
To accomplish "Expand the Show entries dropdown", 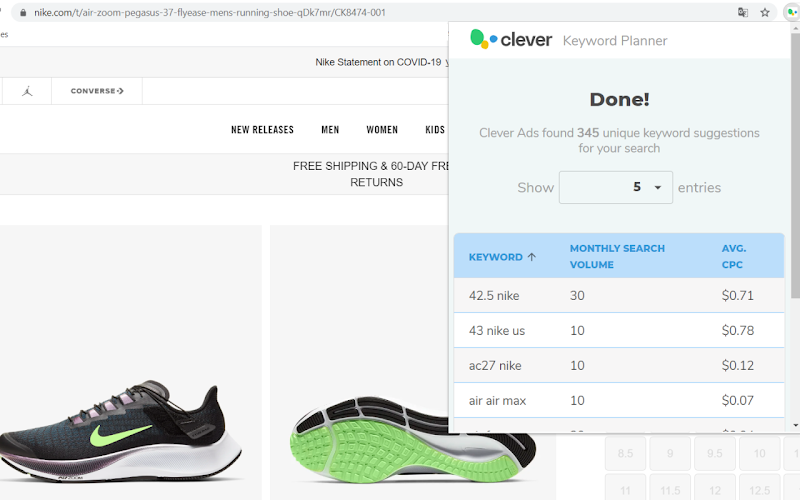I will click(x=616, y=187).
